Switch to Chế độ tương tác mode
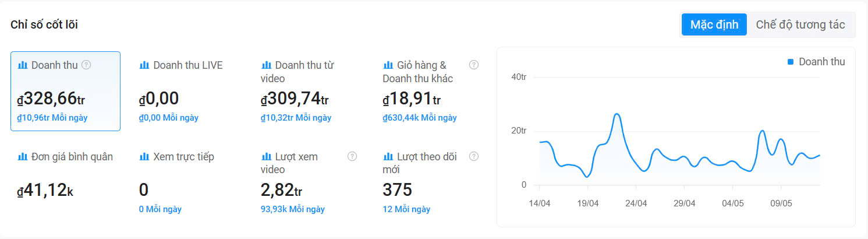 (x=800, y=25)
